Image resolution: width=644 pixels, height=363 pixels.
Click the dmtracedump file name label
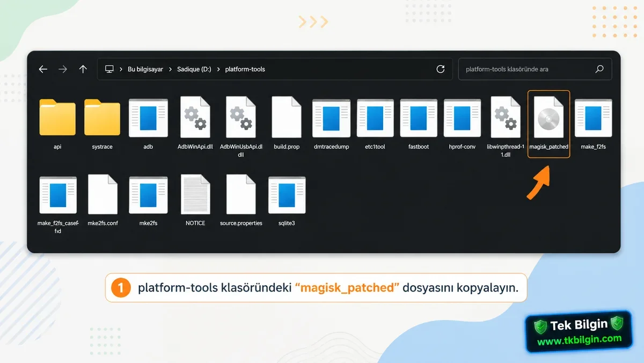click(x=332, y=147)
